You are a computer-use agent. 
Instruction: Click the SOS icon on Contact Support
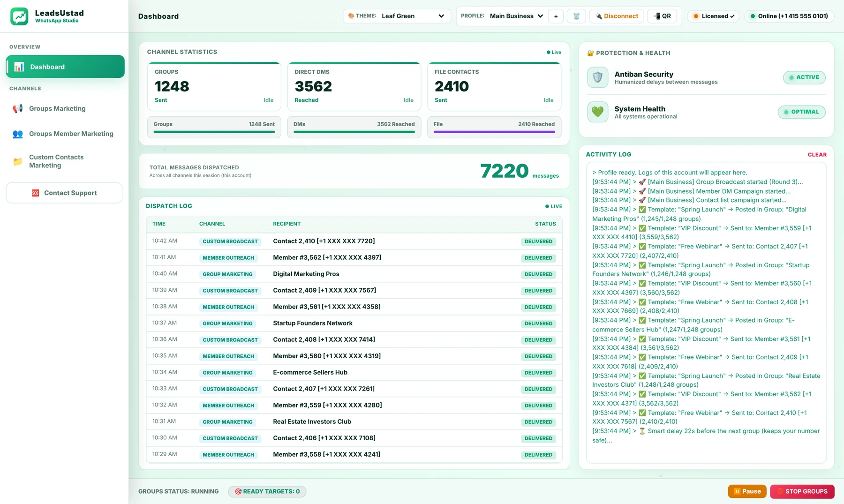coord(35,193)
